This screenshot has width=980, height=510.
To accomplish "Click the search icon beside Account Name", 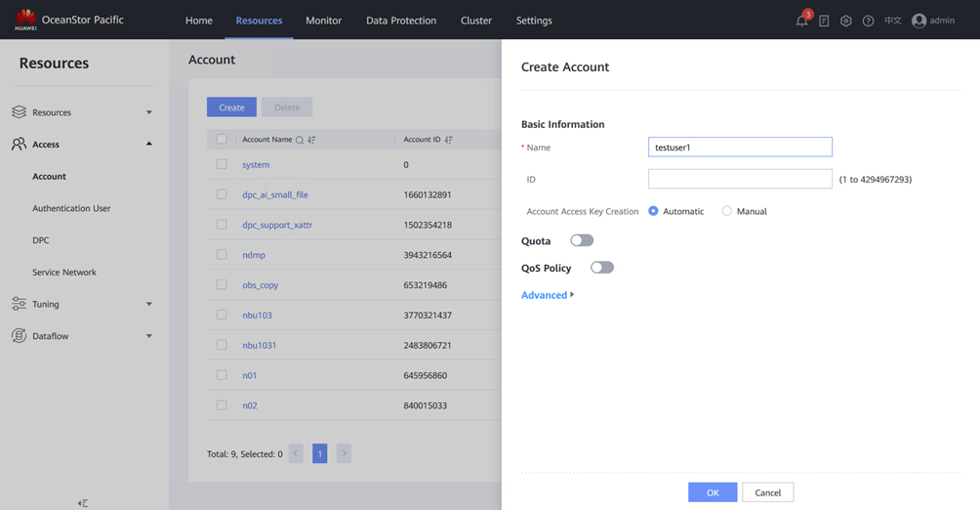I will (x=300, y=140).
